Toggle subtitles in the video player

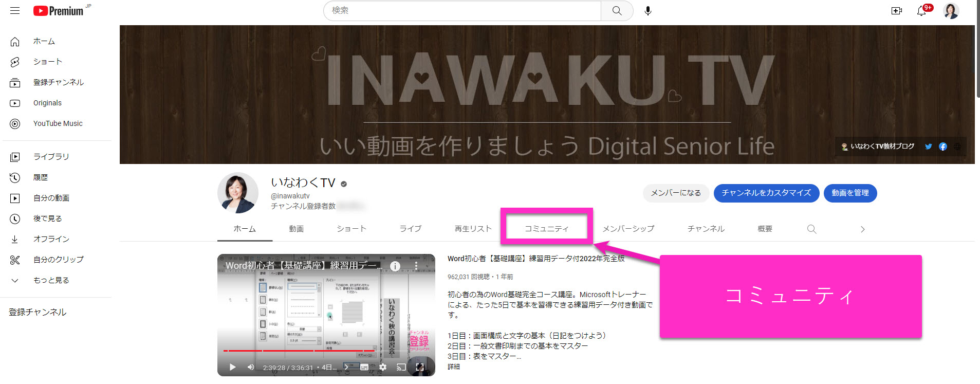click(x=364, y=367)
